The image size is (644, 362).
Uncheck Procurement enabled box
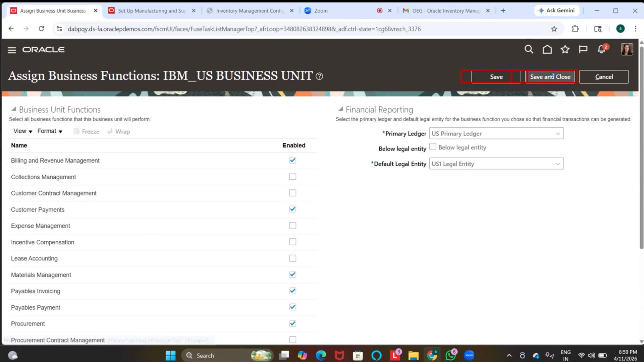point(292,323)
